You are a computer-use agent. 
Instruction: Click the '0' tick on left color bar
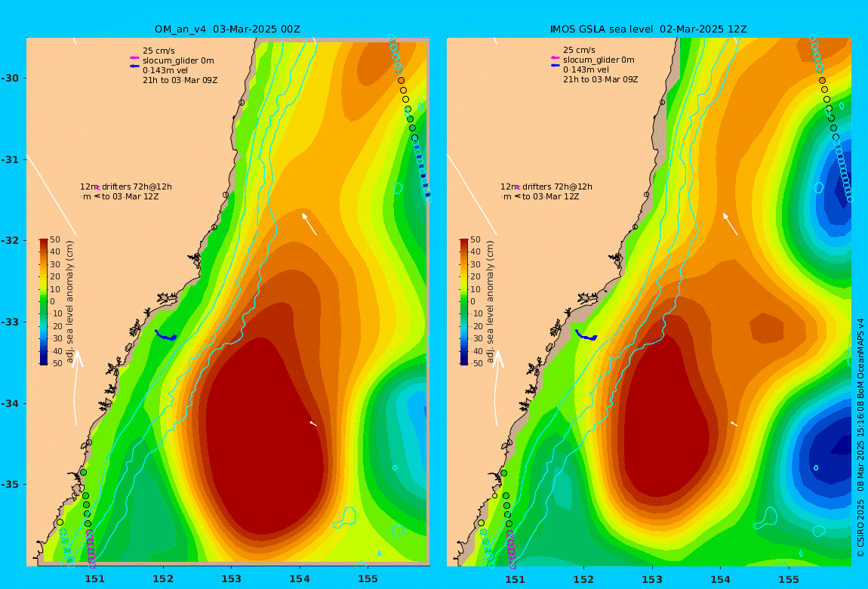coord(53,302)
